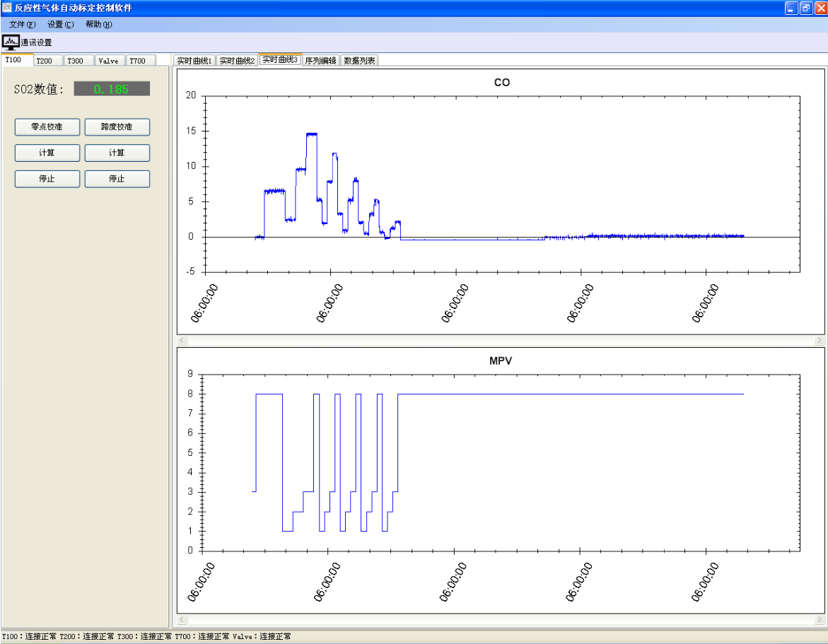Click the CO chart scrollbar left arrow

pos(182,341)
